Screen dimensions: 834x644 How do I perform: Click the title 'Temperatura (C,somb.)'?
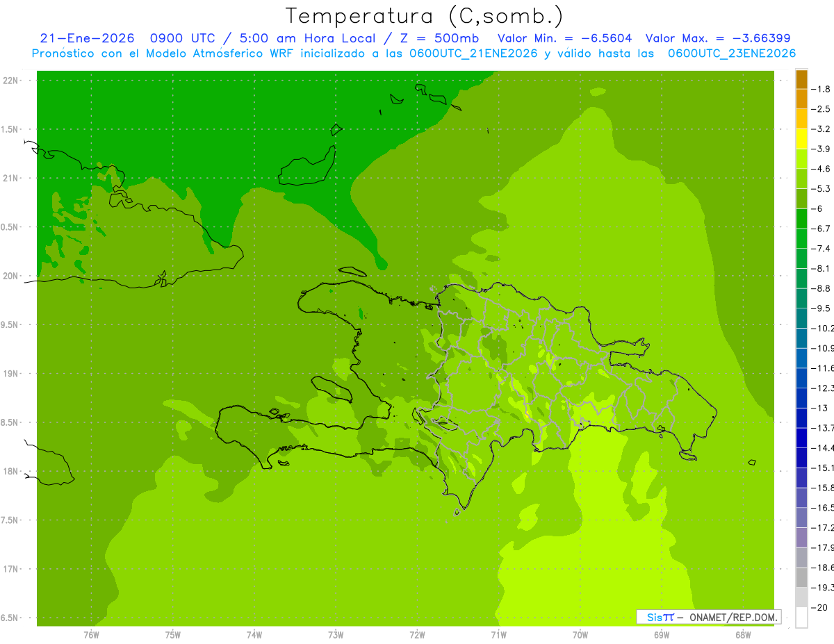(424, 16)
